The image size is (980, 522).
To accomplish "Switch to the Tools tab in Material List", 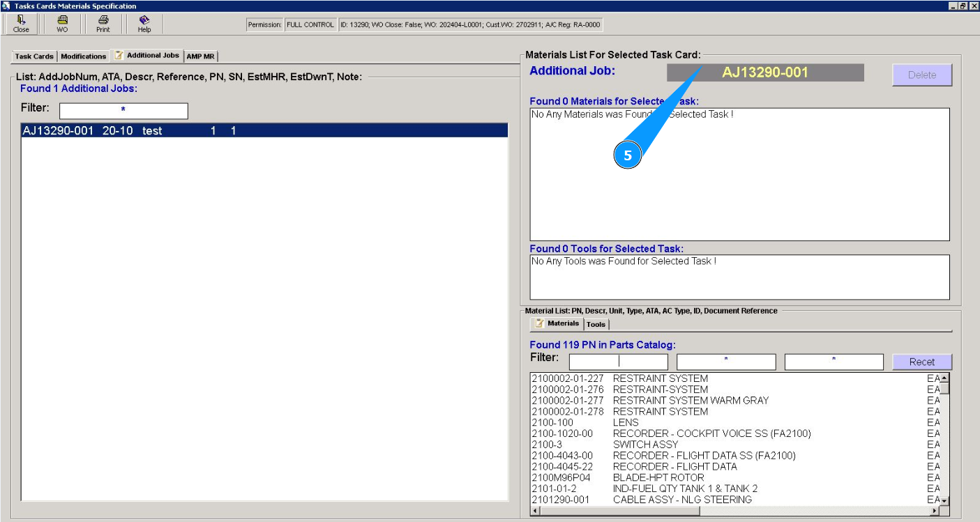I will (596, 324).
